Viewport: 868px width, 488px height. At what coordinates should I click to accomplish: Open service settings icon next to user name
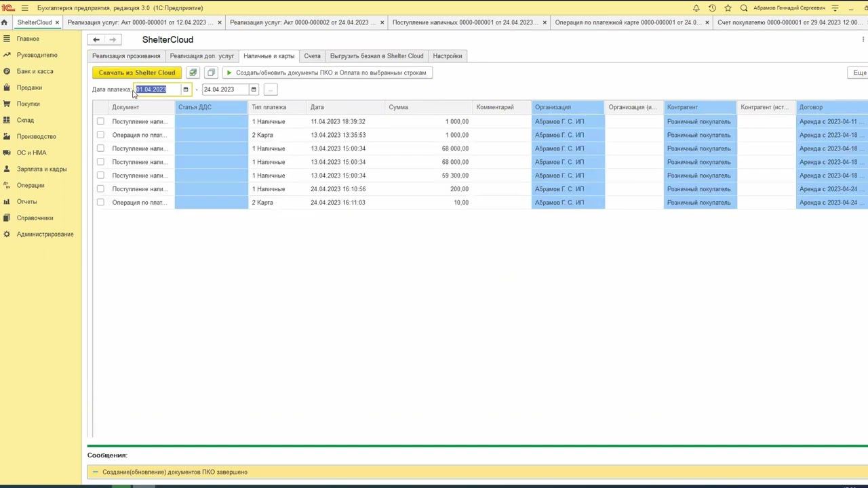(835, 8)
